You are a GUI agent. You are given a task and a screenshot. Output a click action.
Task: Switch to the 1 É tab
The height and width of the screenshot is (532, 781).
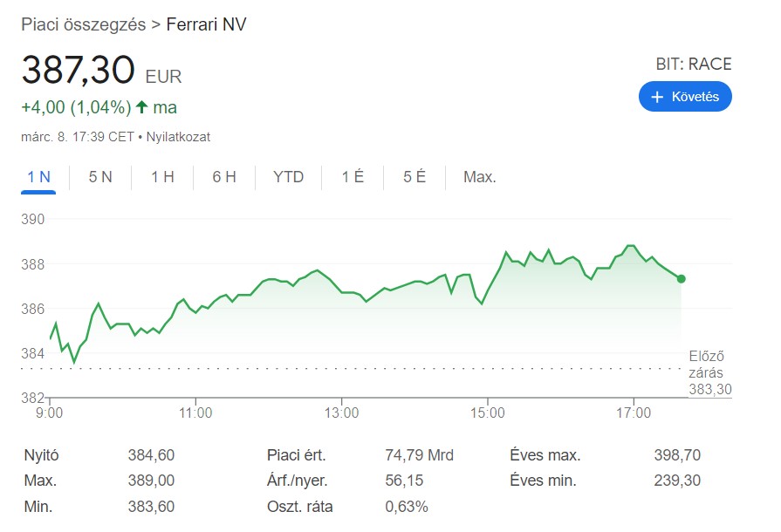[x=353, y=177]
